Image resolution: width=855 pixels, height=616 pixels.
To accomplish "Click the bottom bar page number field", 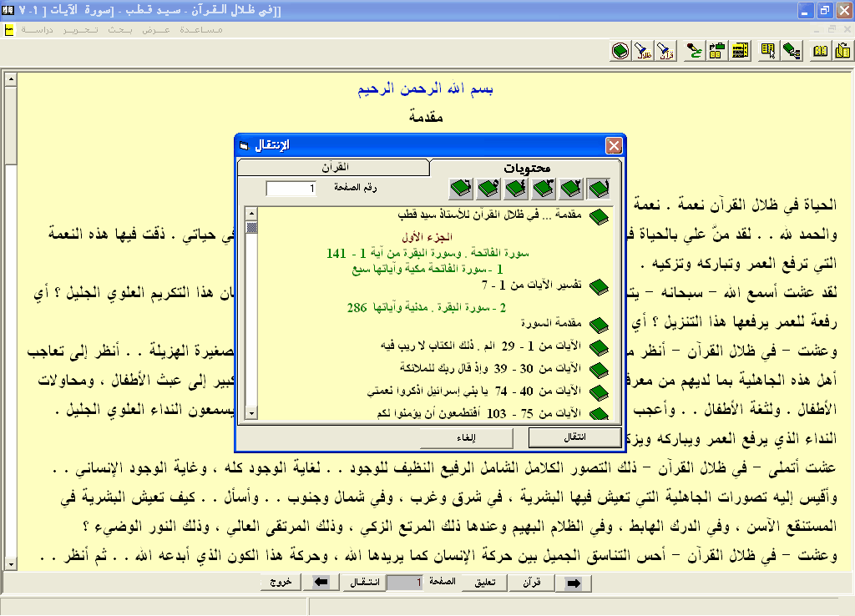I will point(404,583).
